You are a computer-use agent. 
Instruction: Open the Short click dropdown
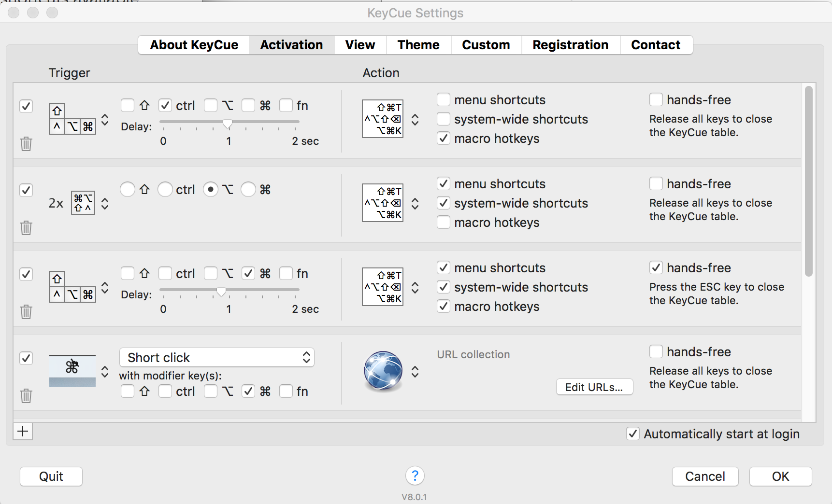[x=217, y=357]
